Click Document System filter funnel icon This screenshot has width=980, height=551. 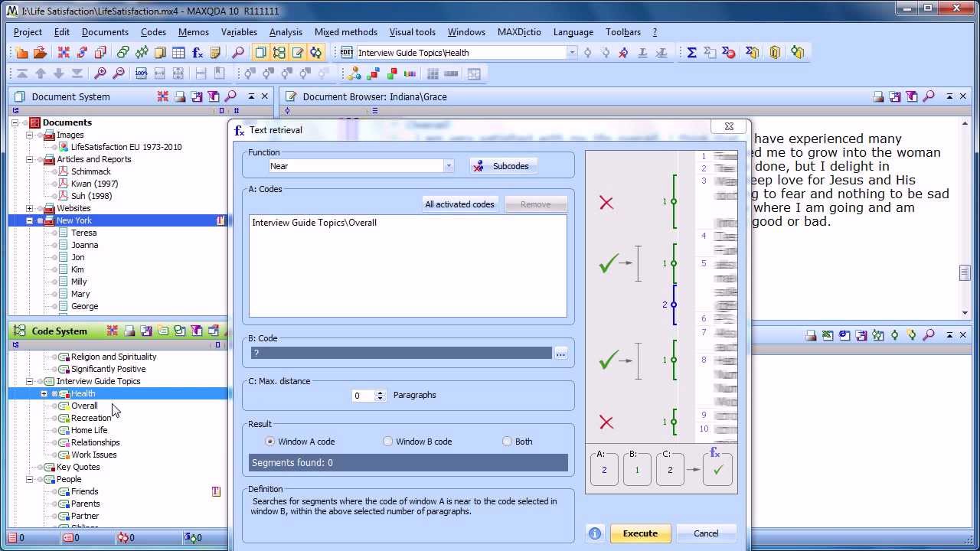point(214,96)
